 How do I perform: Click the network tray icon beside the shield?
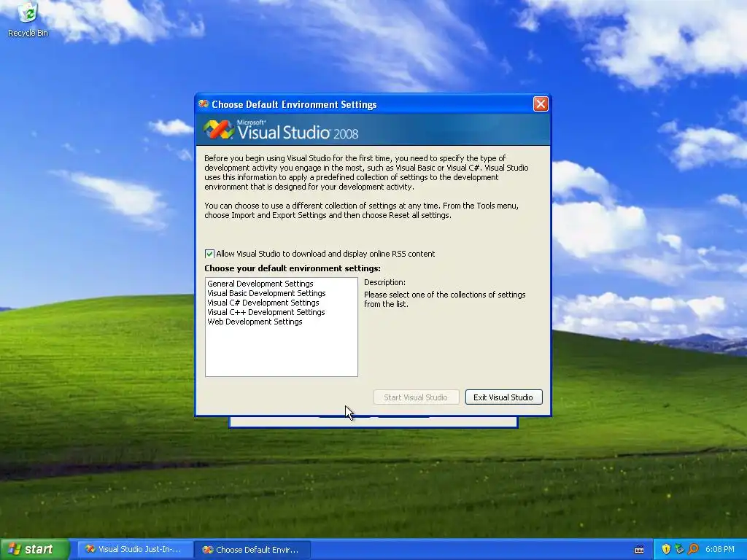point(679,550)
